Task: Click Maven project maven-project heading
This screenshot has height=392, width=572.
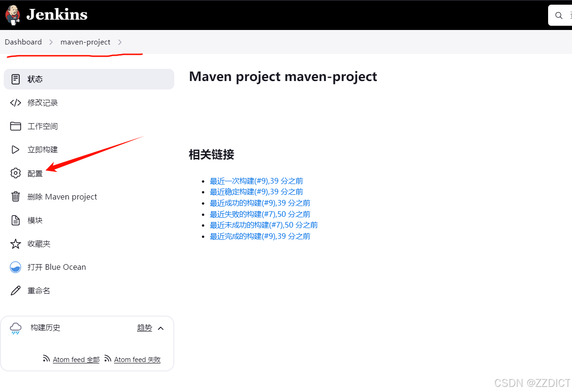Action: (x=283, y=76)
